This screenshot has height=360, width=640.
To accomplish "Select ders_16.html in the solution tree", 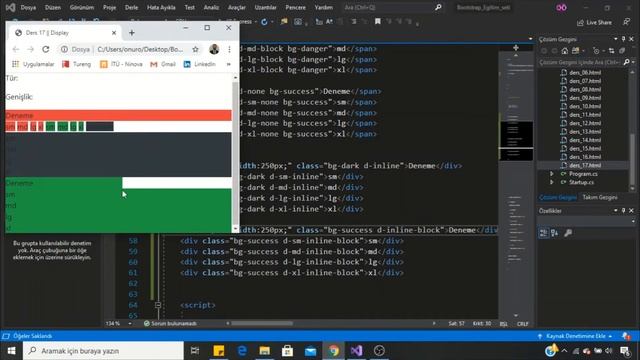I will point(584,157).
